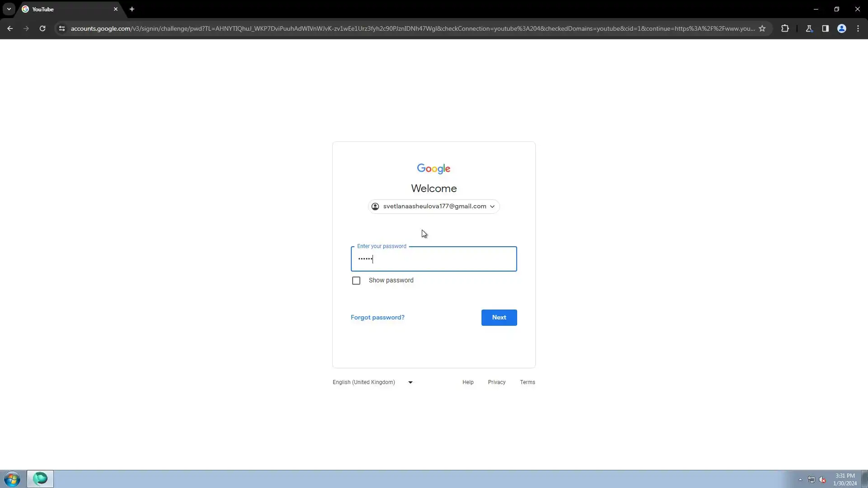
Task: Toggle the browser side panel icon
Action: pyautogui.click(x=826, y=28)
